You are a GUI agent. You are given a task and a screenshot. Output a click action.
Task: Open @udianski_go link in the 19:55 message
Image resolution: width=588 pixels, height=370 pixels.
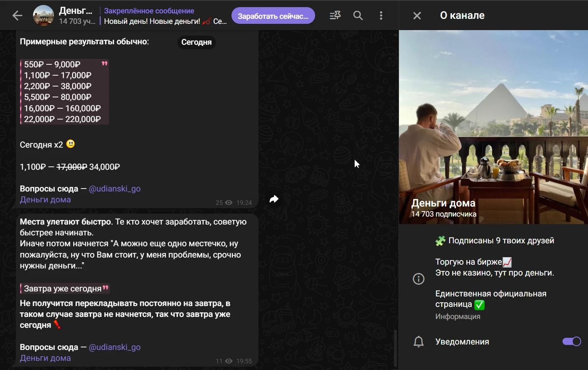(115, 347)
